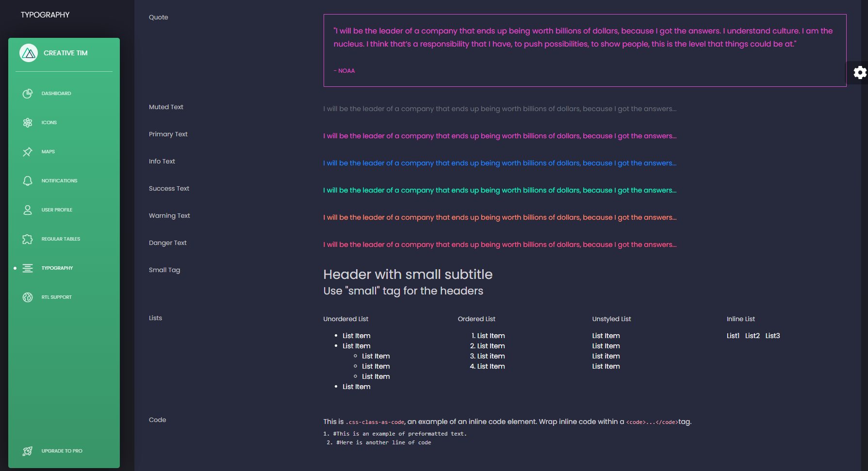The image size is (868, 471).
Task: Click the Upgrade to Pro link
Action: 62,451
